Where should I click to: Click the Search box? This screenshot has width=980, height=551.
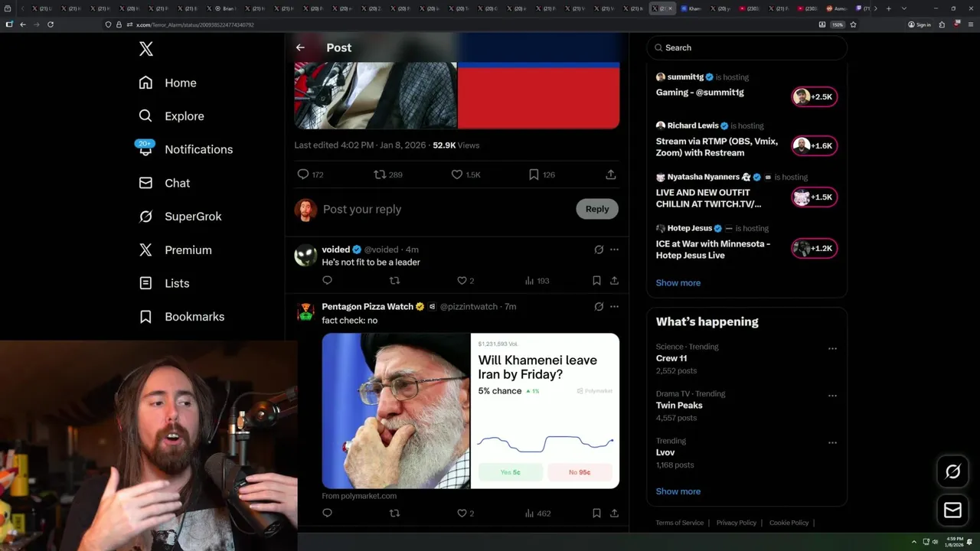click(x=746, y=47)
